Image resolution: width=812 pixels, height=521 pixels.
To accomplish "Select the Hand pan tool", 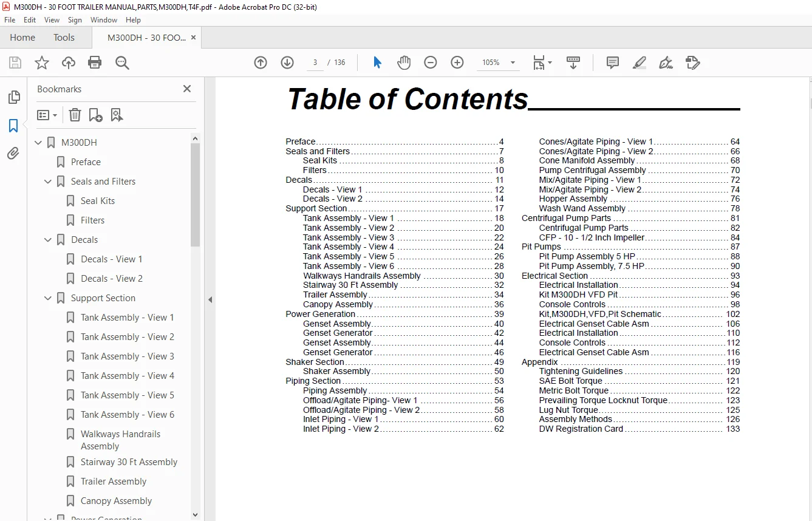I will click(x=404, y=63).
